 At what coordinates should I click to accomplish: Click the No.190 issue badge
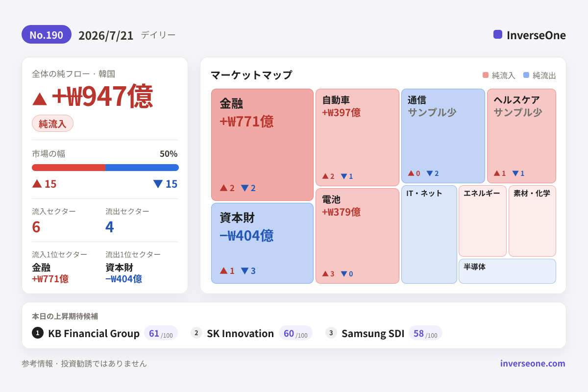pyautogui.click(x=47, y=35)
